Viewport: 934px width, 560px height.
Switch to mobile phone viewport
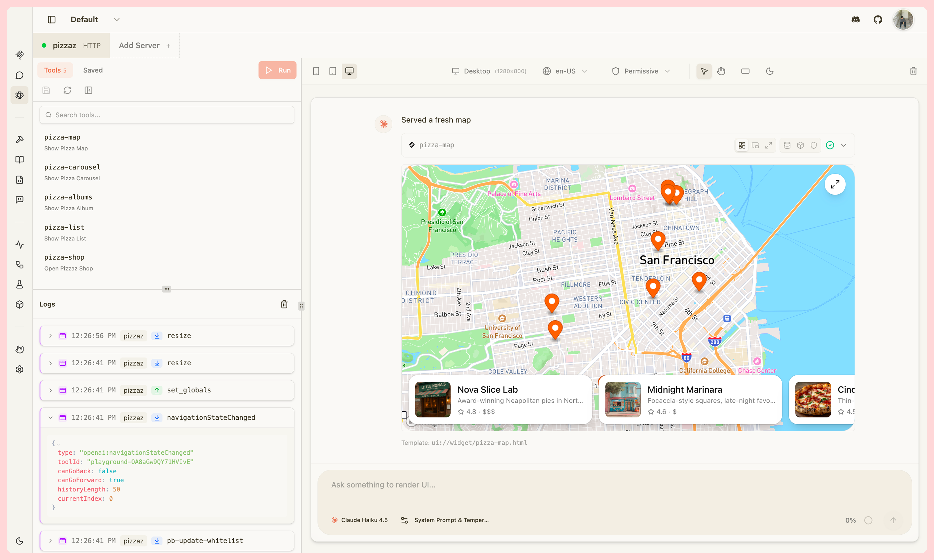tap(316, 71)
